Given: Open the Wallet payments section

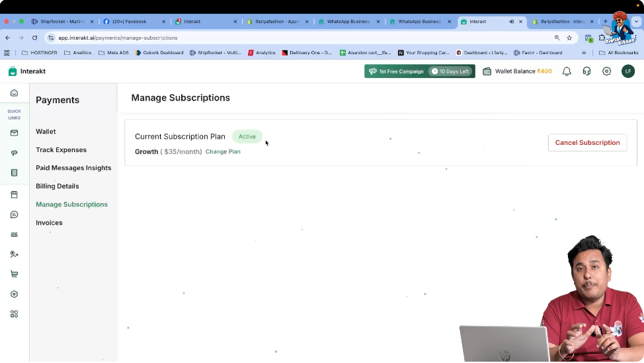Looking at the screenshot, I should [x=46, y=132].
